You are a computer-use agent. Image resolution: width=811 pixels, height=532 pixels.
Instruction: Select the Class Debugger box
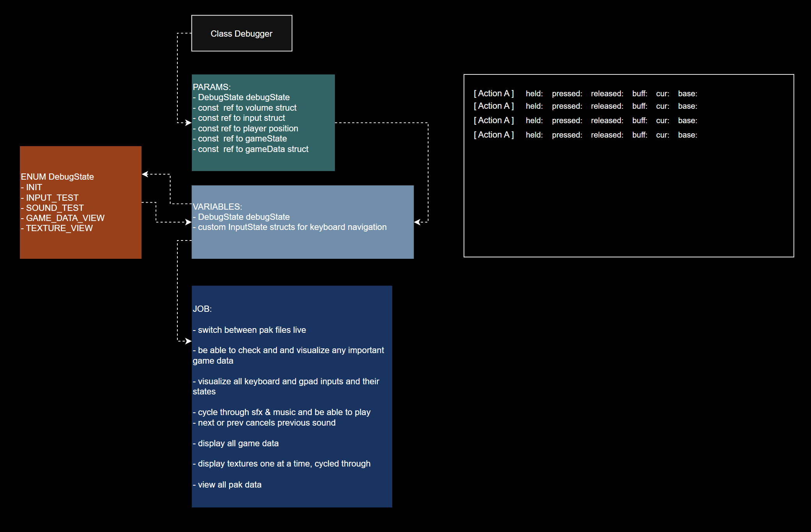(x=242, y=33)
